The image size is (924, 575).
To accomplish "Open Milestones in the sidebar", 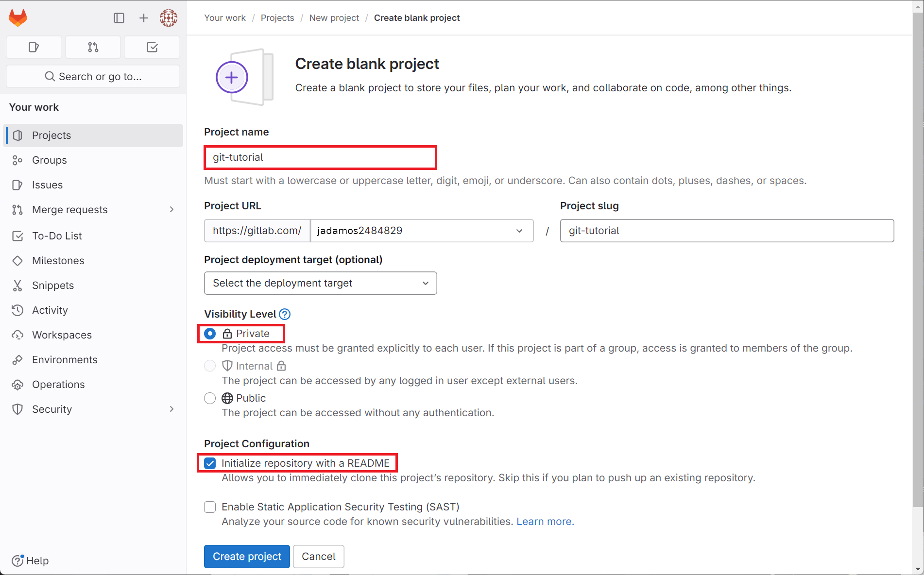I will [x=93, y=261].
